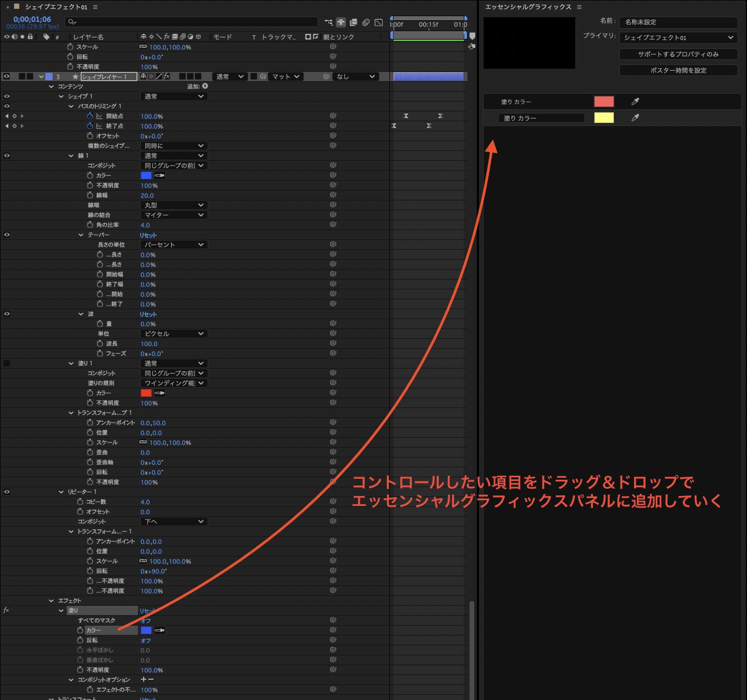Screen dimensions: 747x700
Task: Toggle eye icon for テーパー
Action: pyautogui.click(x=7, y=235)
